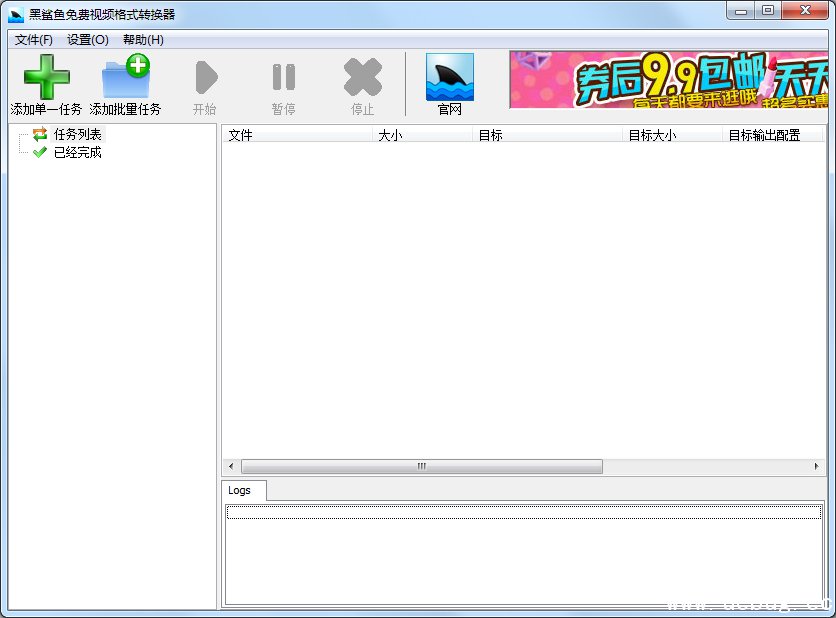
Task: Click the horizontal scrollbar left arrow
Action: [231, 467]
